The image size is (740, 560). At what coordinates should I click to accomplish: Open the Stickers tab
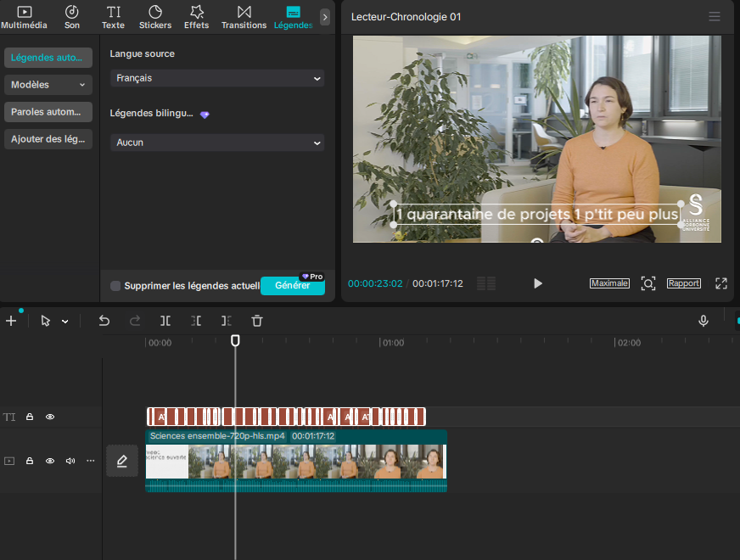pos(155,18)
